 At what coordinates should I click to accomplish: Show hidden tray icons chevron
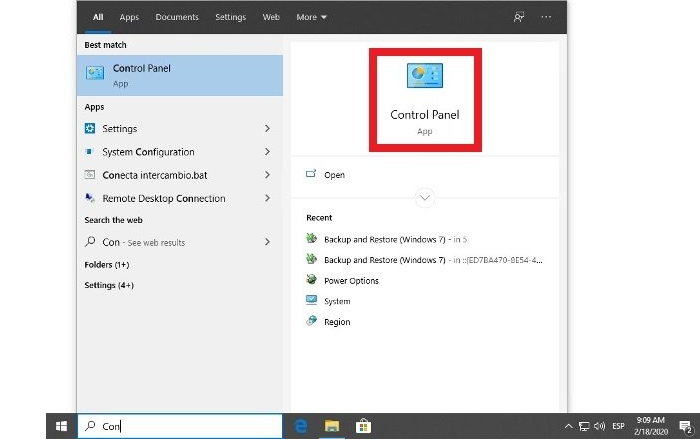568,426
